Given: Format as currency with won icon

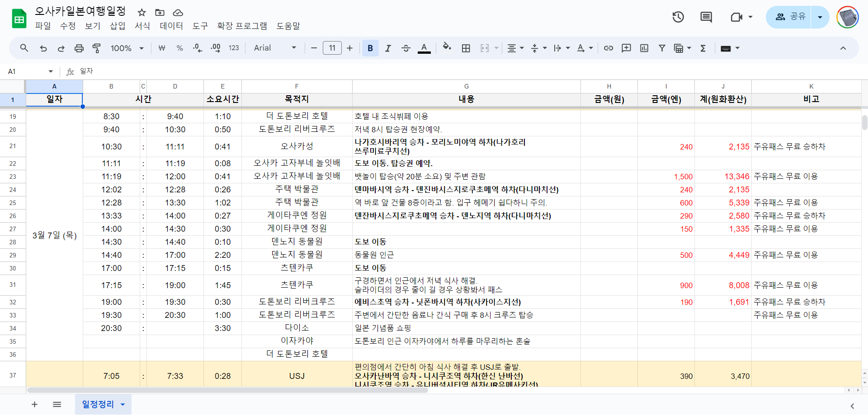Looking at the screenshot, I should pyautogui.click(x=162, y=48).
